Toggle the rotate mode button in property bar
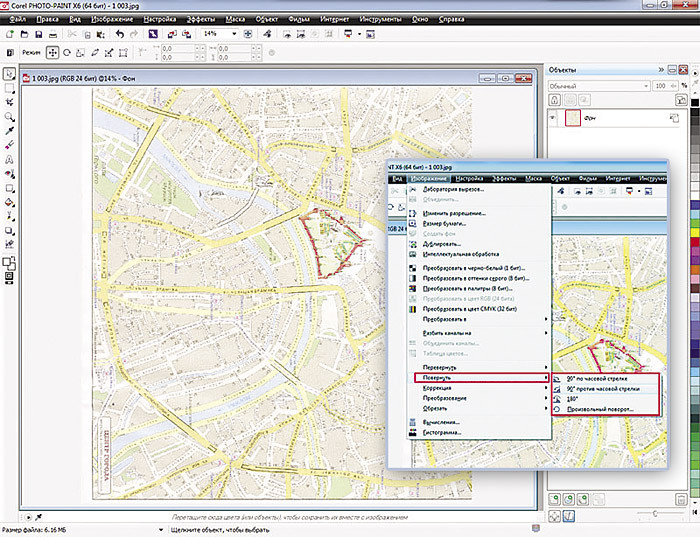Image resolution: width=700 pixels, height=537 pixels. [67, 51]
